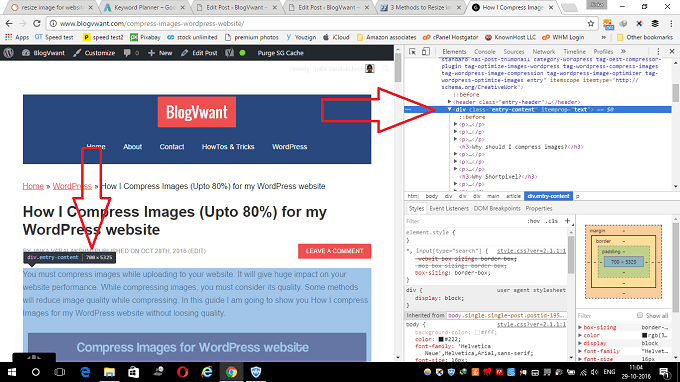This screenshot has height=382, width=680.
Task: Expand the color computed property
Action: tap(580, 335)
